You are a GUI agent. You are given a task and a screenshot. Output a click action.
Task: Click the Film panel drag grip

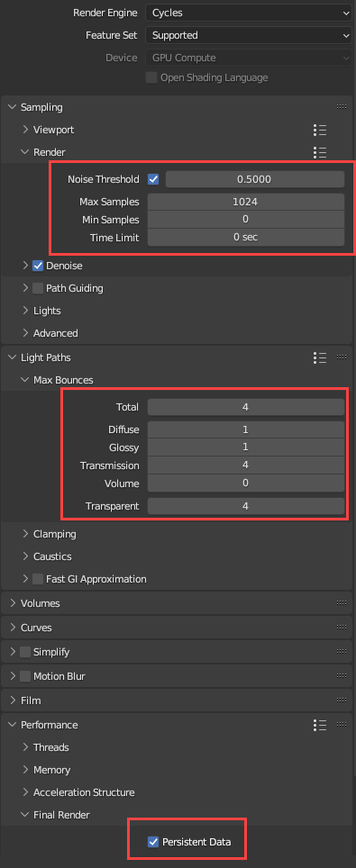click(x=342, y=701)
